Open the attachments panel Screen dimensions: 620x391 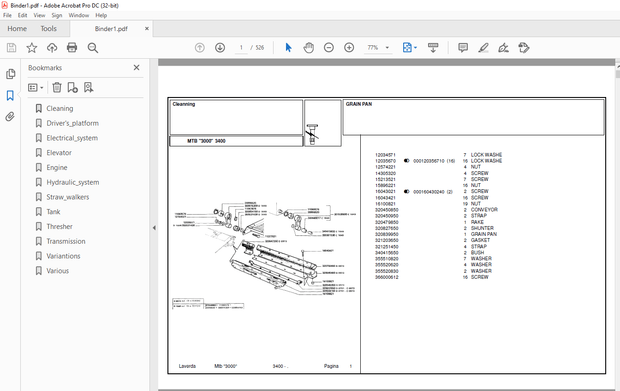(10, 117)
